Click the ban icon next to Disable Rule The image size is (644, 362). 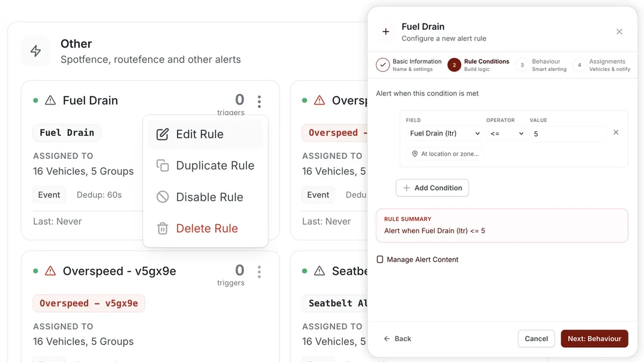pos(163,197)
